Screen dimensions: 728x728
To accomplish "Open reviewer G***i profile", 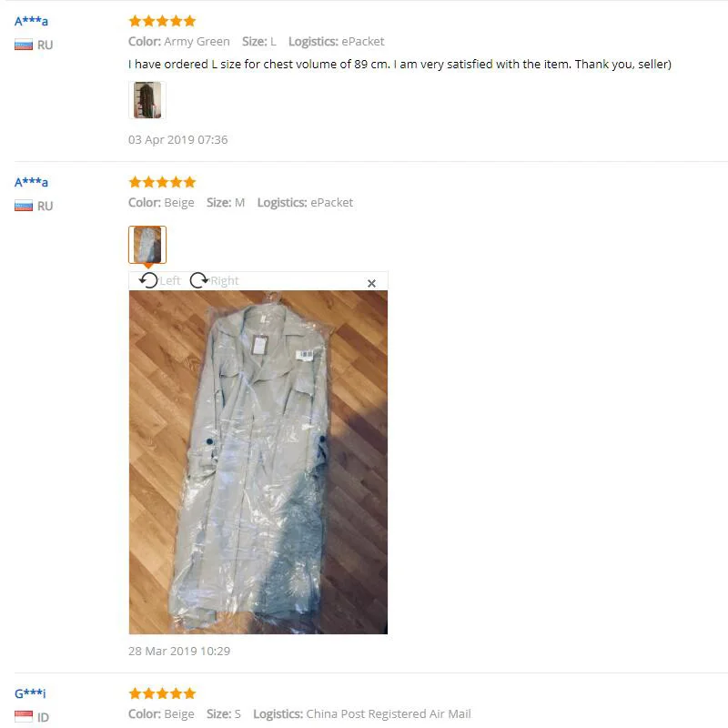I will pos(30,693).
